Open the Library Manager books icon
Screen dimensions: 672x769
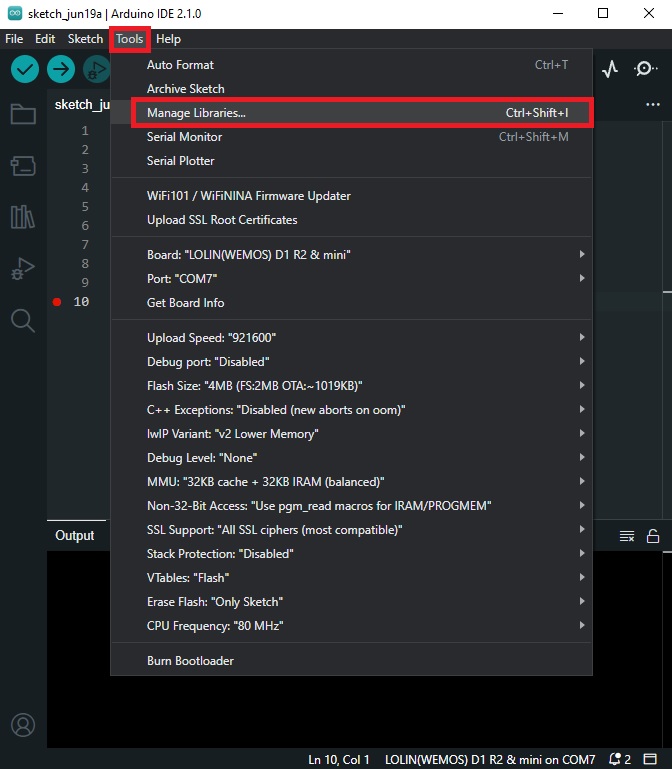point(22,217)
